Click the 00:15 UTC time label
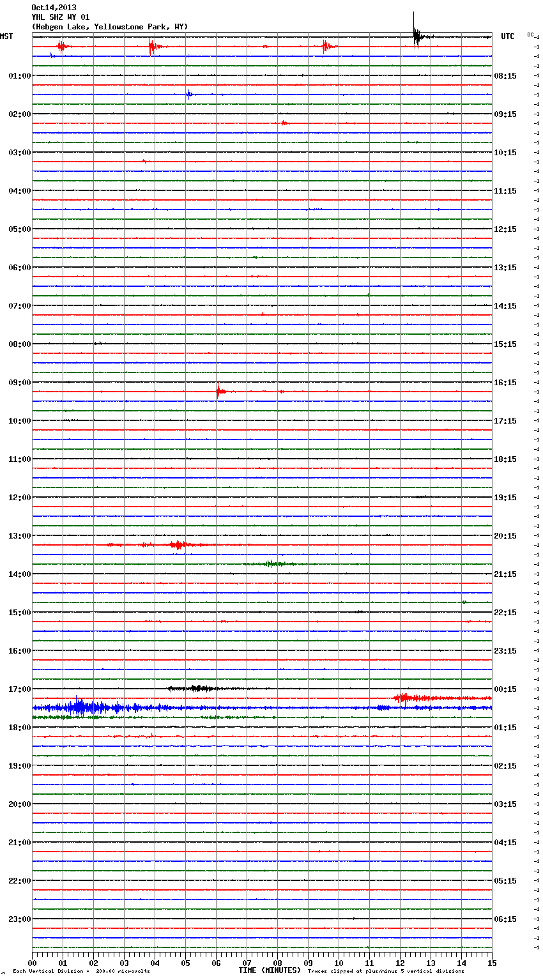Viewport: 543px width, 980px height. coord(505,689)
